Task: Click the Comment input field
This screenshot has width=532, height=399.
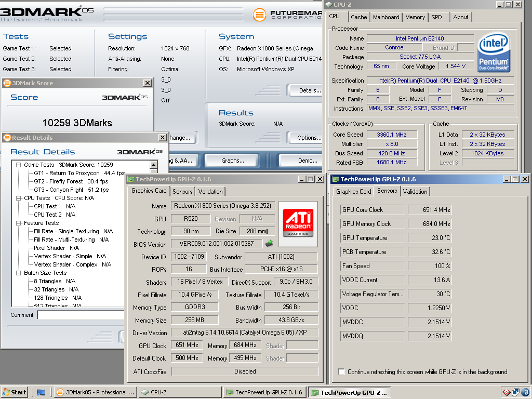Action: (x=82, y=315)
